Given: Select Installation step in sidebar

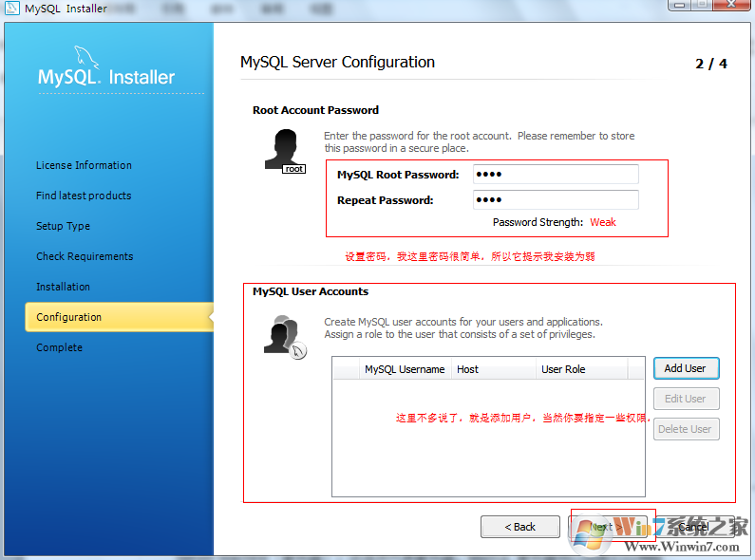Looking at the screenshot, I should pos(63,287).
